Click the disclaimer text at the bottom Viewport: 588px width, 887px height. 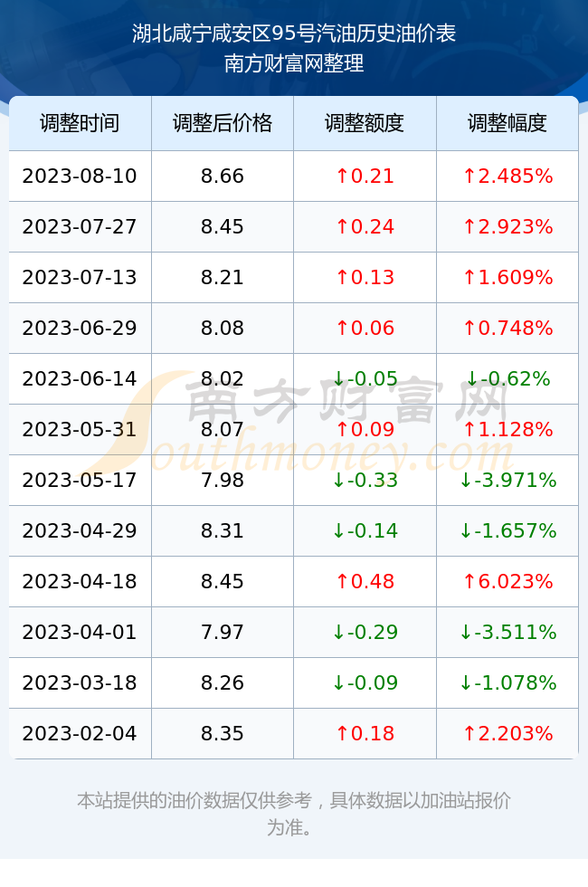294,814
